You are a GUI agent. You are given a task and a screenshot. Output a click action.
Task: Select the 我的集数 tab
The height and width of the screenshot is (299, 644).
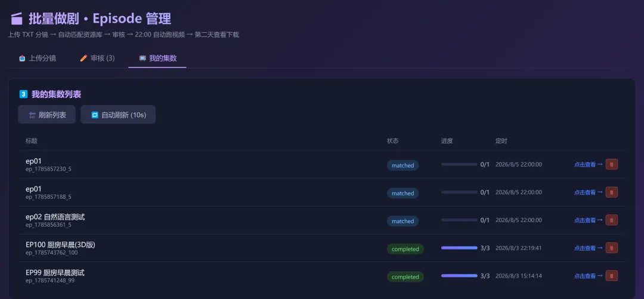[x=157, y=58]
